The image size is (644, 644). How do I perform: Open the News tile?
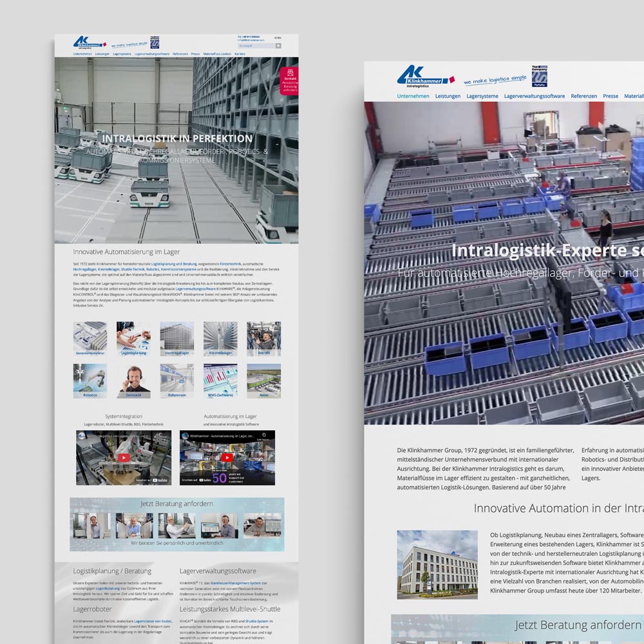pyautogui.click(x=263, y=381)
